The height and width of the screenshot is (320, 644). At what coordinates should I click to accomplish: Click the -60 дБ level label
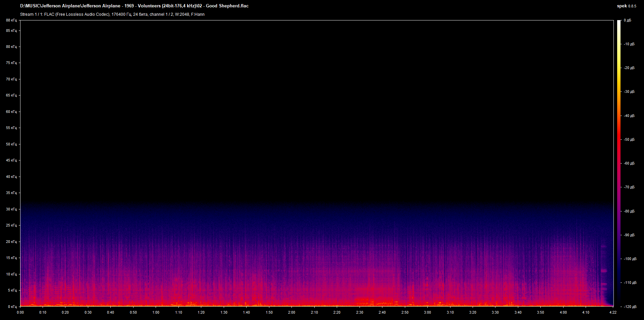(629, 164)
